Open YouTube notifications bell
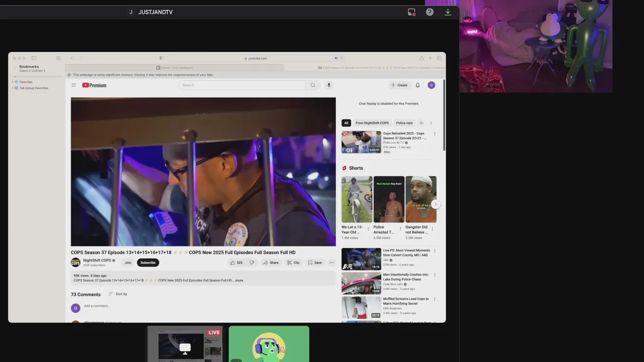644x362 pixels. [x=418, y=85]
